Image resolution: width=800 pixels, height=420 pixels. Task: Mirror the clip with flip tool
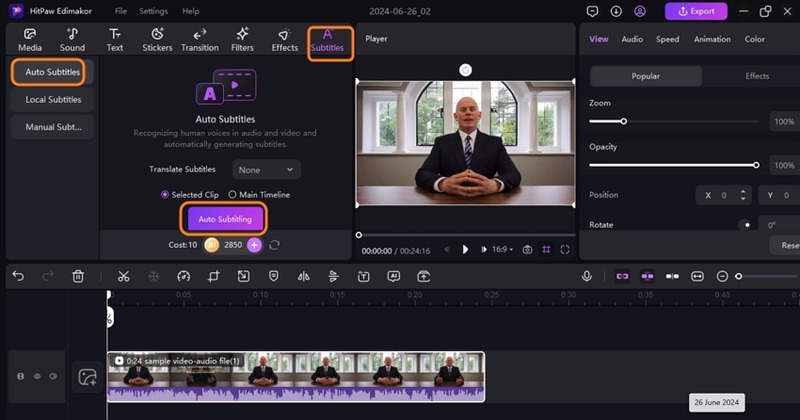point(304,276)
